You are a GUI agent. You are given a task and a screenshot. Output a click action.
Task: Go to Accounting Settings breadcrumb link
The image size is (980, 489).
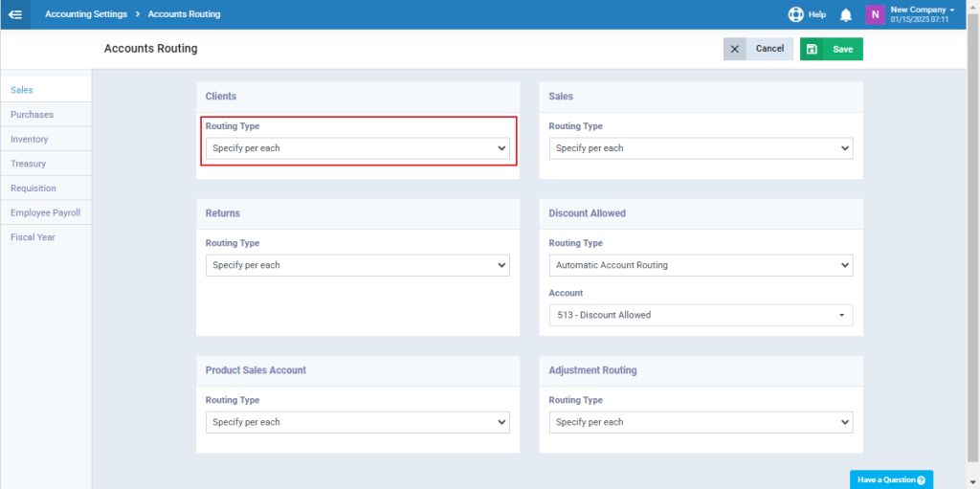pos(86,13)
